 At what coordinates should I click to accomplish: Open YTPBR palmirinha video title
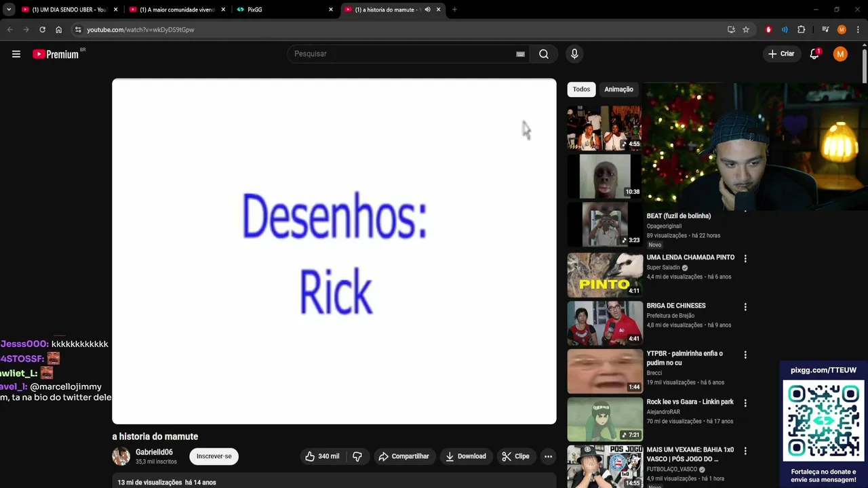[684, 358]
